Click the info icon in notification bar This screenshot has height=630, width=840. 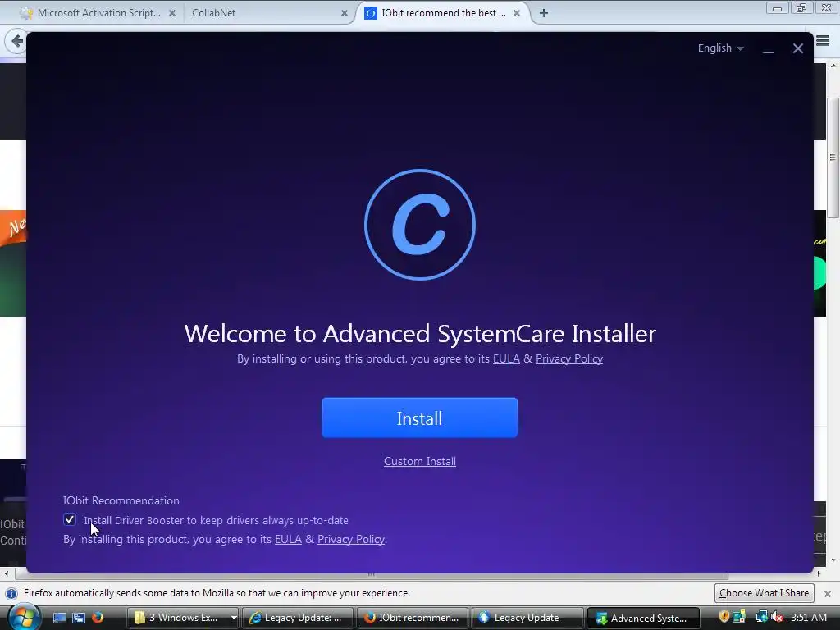pos(11,594)
